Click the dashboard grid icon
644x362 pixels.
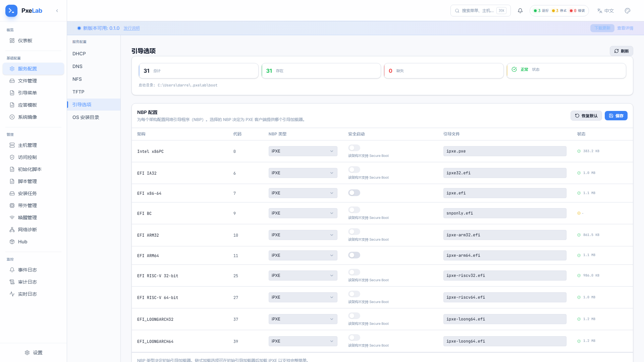click(x=12, y=41)
